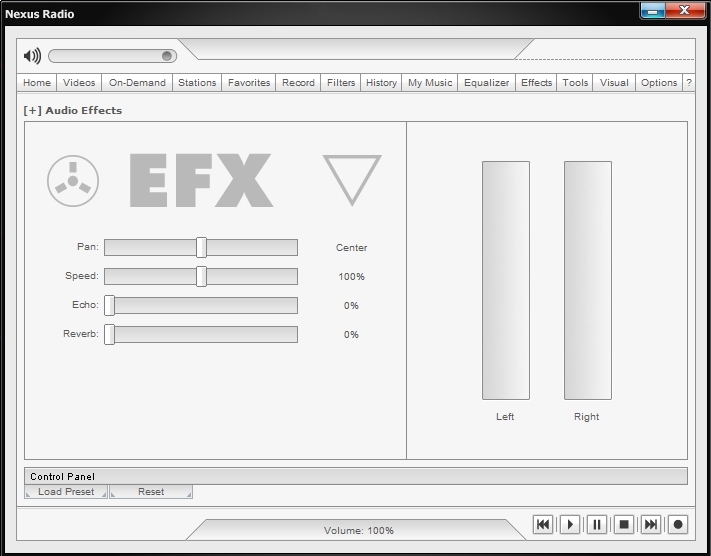Click the Control Panel bar
This screenshot has height=556, width=711.
click(356, 476)
